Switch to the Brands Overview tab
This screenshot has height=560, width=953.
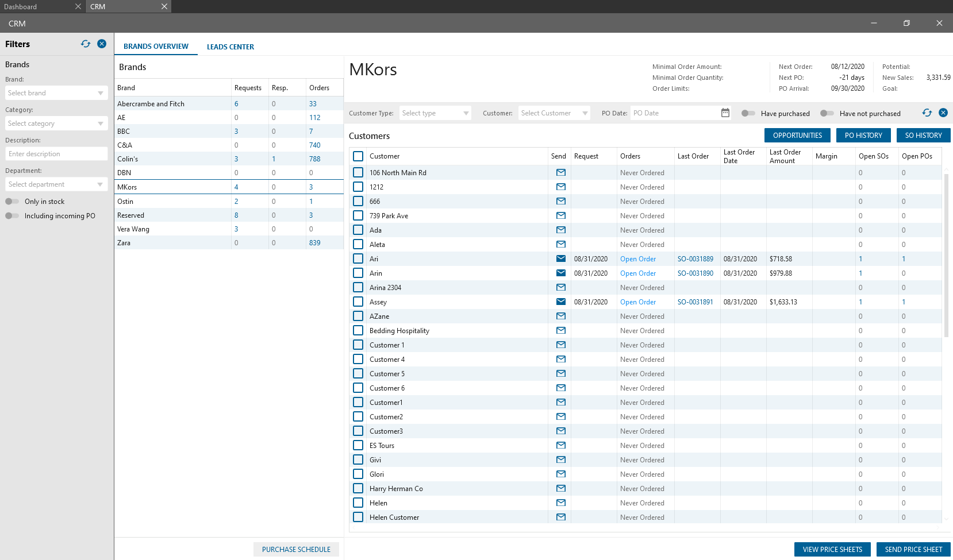pyautogui.click(x=156, y=47)
